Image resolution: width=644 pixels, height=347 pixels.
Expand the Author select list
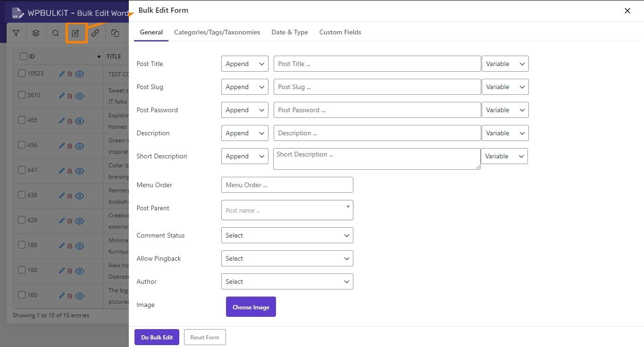(x=287, y=281)
